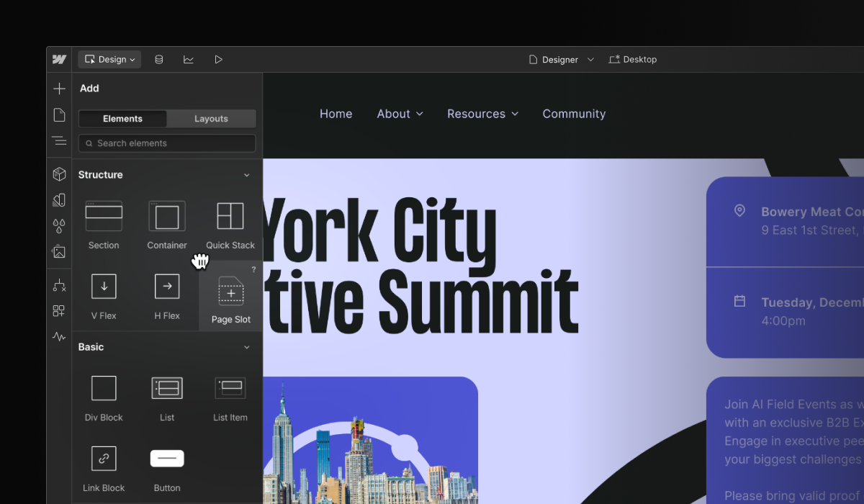Open the Navigator panel icon
Screen dimensions: 864x504
click(x=60, y=140)
